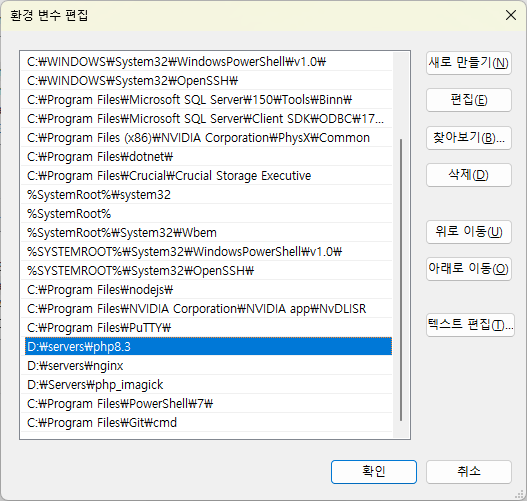Select the C:\Program Files\nodejs\ entry

click(x=208, y=290)
